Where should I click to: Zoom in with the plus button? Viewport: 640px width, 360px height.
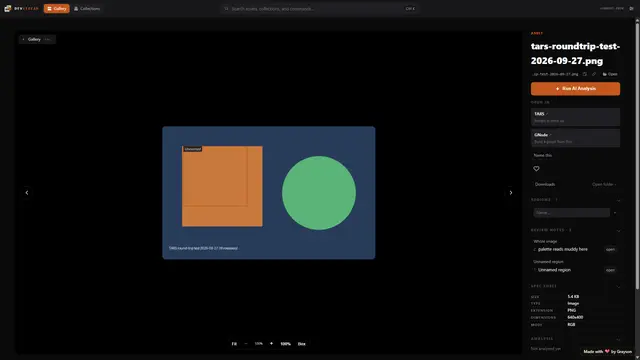271,344
